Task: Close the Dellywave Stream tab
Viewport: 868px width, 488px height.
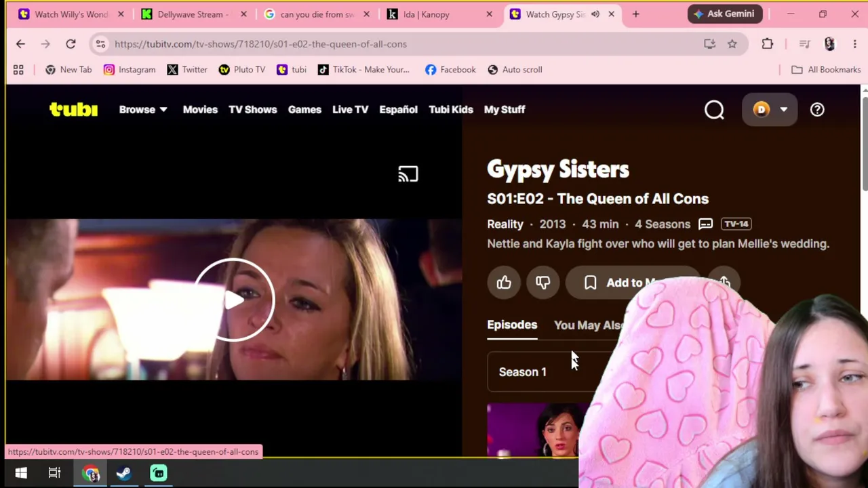Action: (243, 14)
